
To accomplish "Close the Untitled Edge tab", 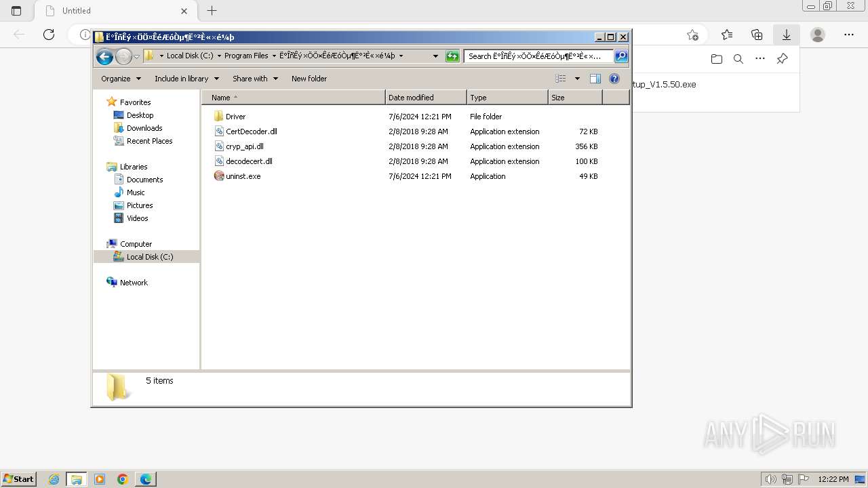I will point(184,11).
